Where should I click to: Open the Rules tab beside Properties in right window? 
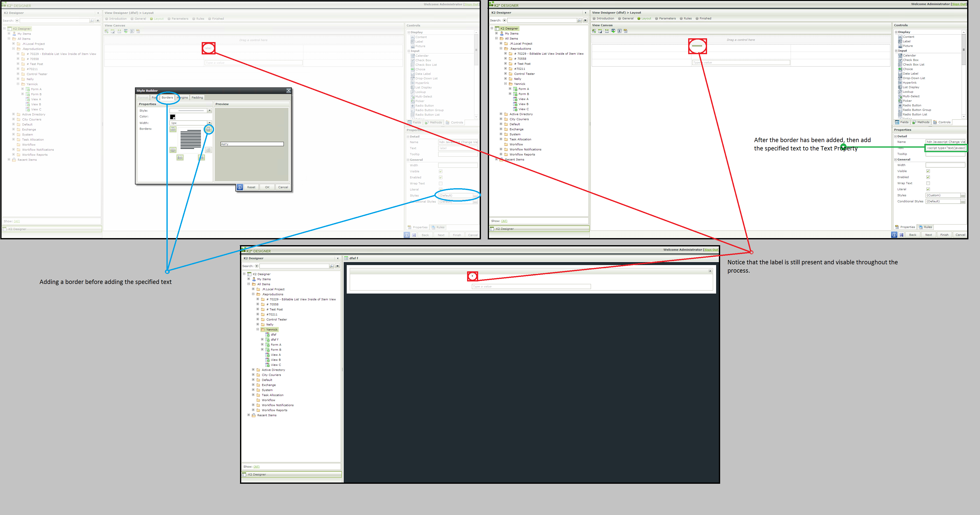(x=926, y=227)
